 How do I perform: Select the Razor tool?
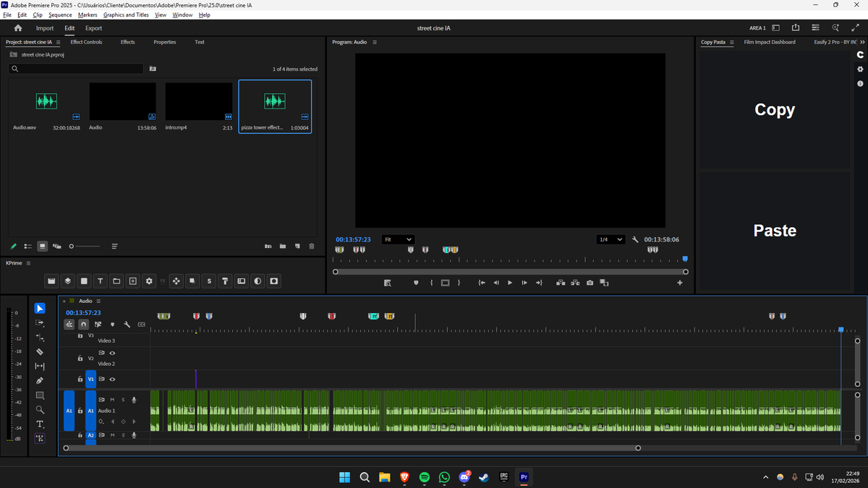point(40,351)
